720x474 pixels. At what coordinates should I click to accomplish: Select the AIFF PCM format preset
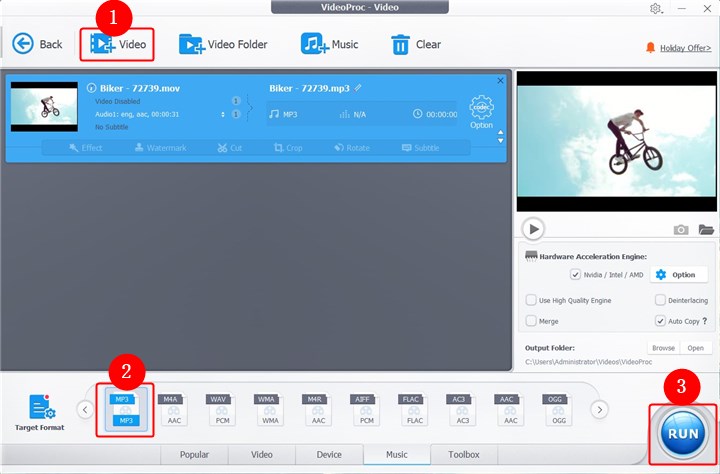tap(366, 409)
